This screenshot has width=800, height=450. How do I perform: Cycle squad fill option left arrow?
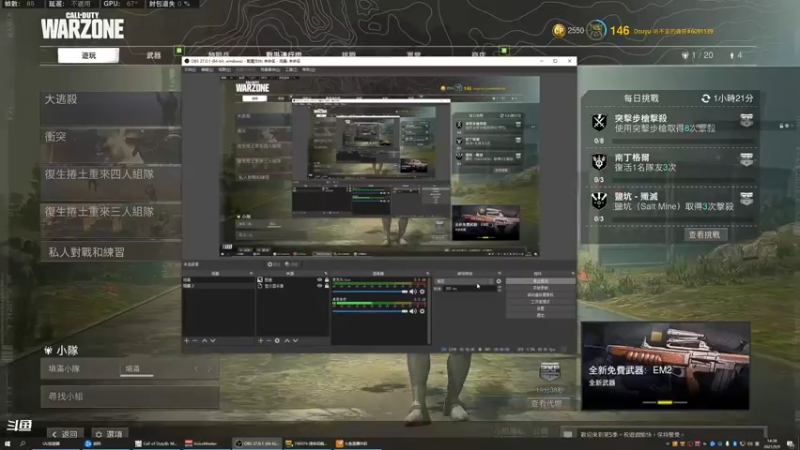click(x=196, y=369)
